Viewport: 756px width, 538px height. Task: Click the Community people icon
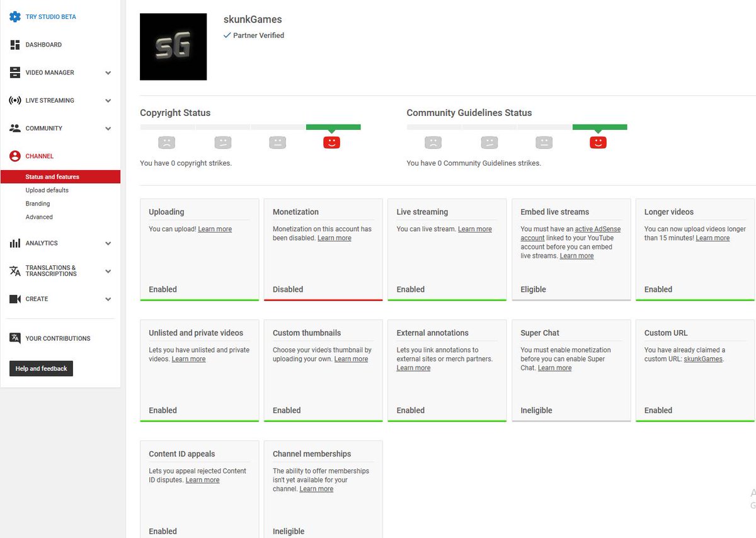[15, 128]
